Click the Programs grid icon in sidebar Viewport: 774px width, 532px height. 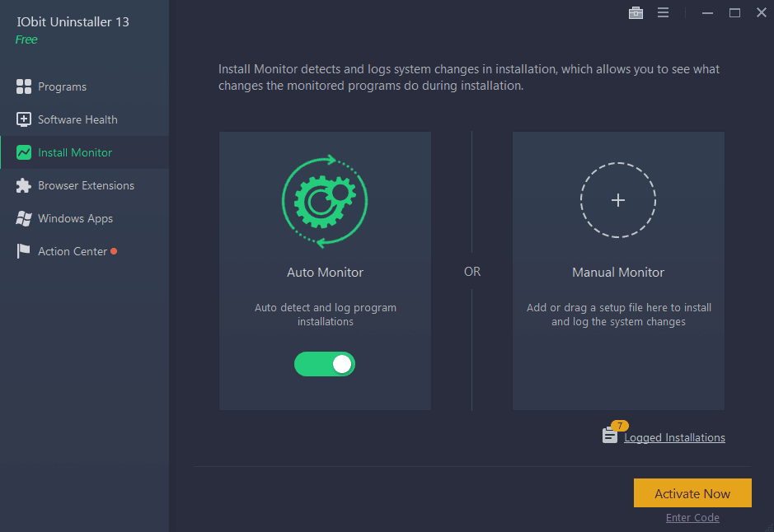point(23,86)
